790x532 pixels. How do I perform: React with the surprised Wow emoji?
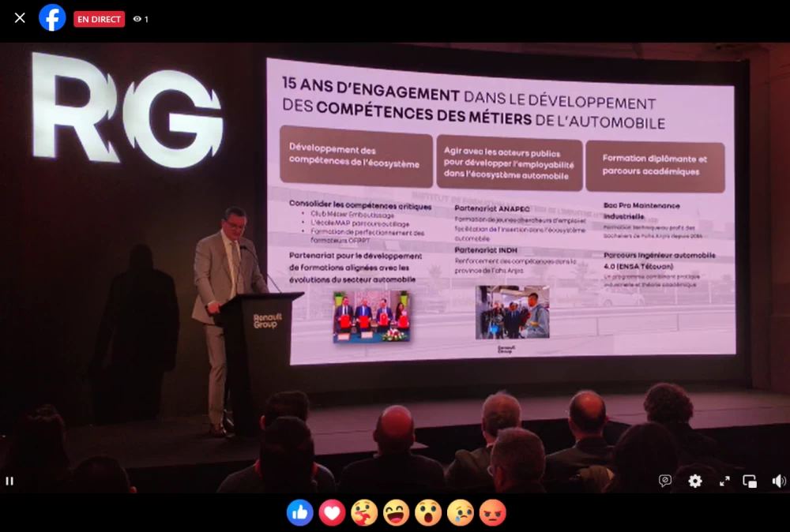(x=428, y=512)
